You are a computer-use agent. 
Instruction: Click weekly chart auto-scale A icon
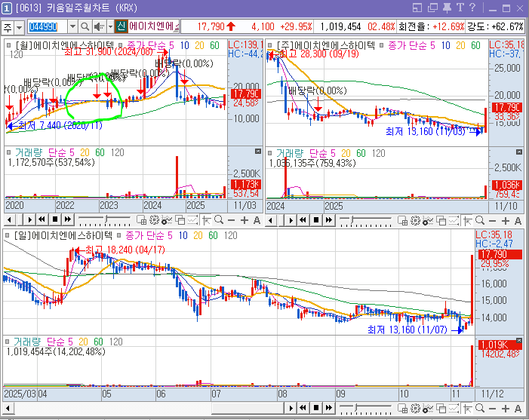tap(518, 221)
